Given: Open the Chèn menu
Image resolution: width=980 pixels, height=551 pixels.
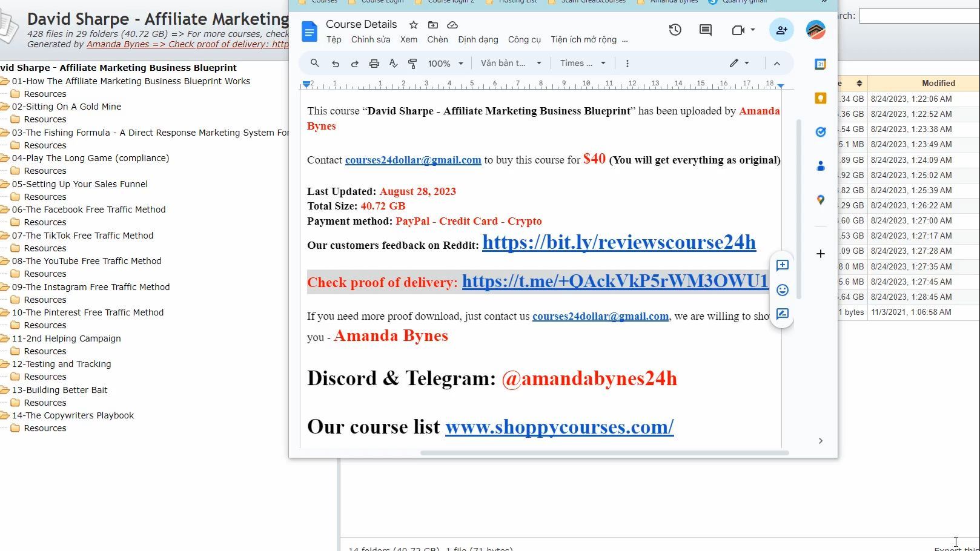Looking at the screenshot, I should pyautogui.click(x=437, y=39).
